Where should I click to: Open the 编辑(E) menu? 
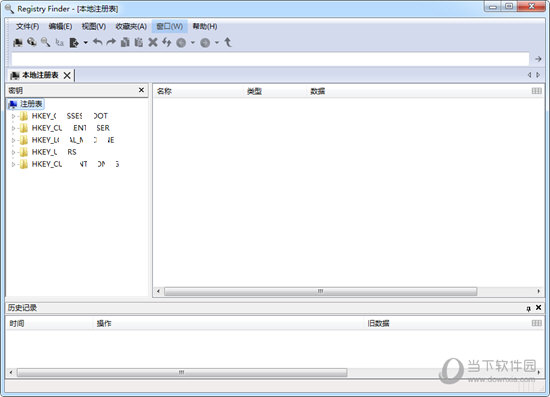(60, 27)
